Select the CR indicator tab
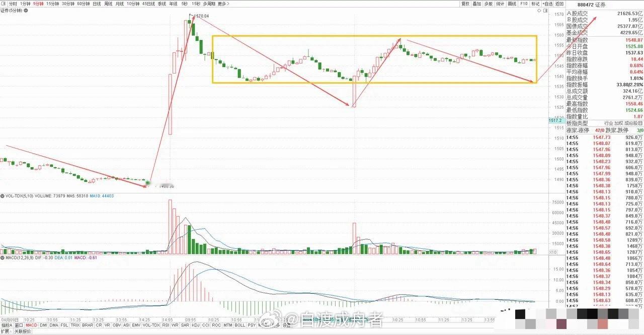 pyautogui.click(x=99, y=325)
